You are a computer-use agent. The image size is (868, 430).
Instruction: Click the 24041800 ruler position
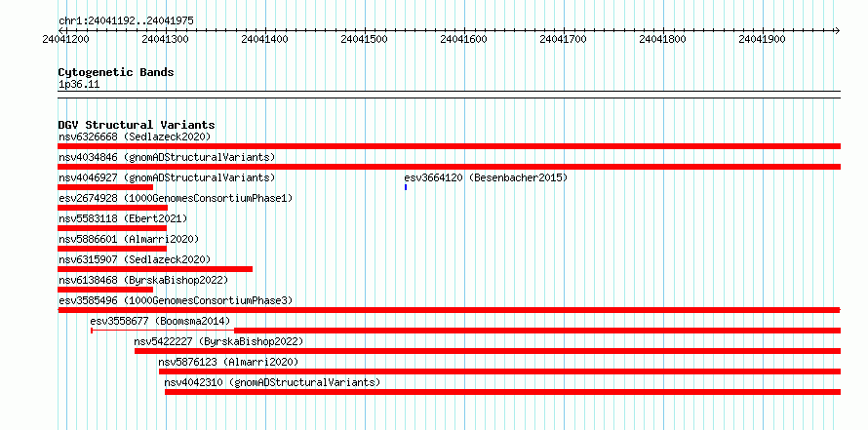tap(662, 40)
